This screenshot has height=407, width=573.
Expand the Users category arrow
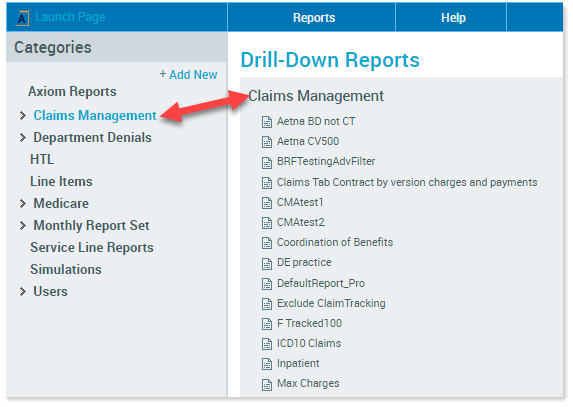[23, 292]
